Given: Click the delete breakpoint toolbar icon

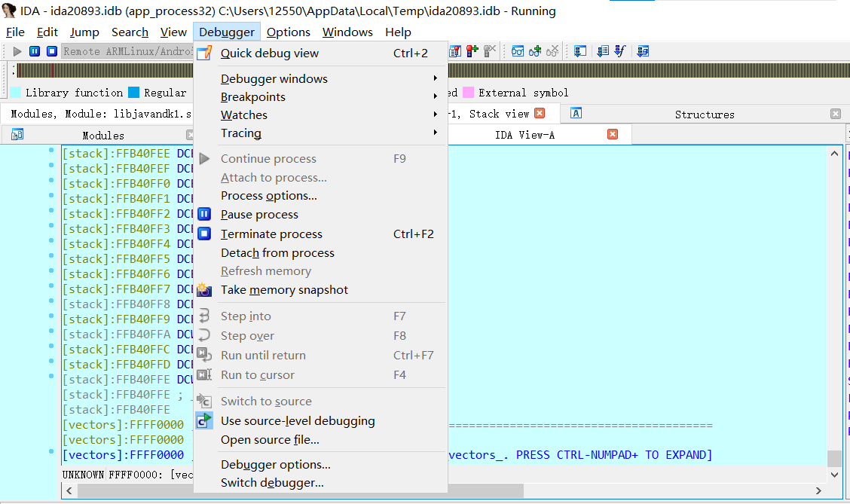Looking at the screenshot, I should point(490,51).
